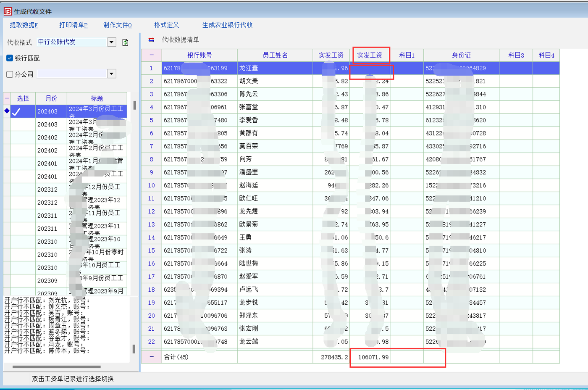Click the 中行公账代发 combo box field
This screenshot has height=390, width=588.
coord(71,42)
